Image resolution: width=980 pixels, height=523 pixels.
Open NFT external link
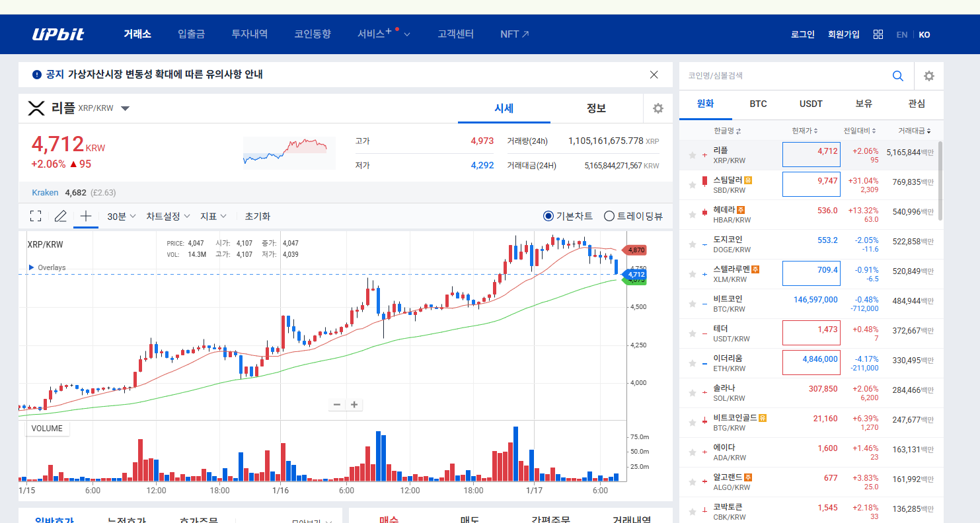515,34
